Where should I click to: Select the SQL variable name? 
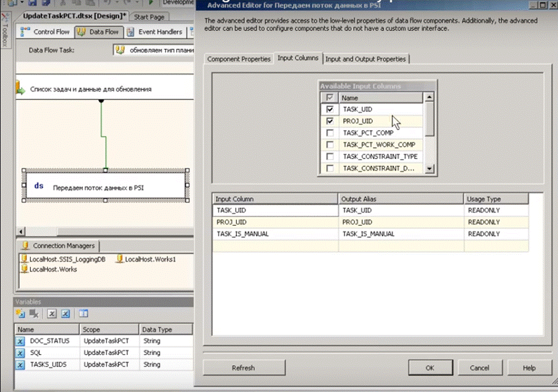tap(36, 353)
